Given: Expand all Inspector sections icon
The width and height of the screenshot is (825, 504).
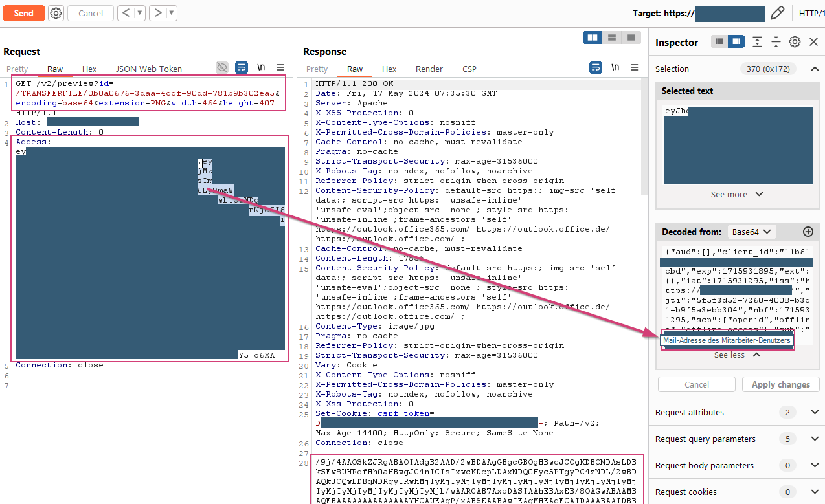Looking at the screenshot, I should [757, 42].
